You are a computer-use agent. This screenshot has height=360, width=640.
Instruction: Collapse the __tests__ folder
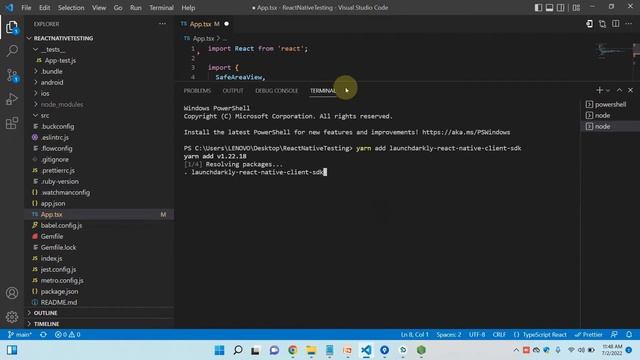point(53,49)
